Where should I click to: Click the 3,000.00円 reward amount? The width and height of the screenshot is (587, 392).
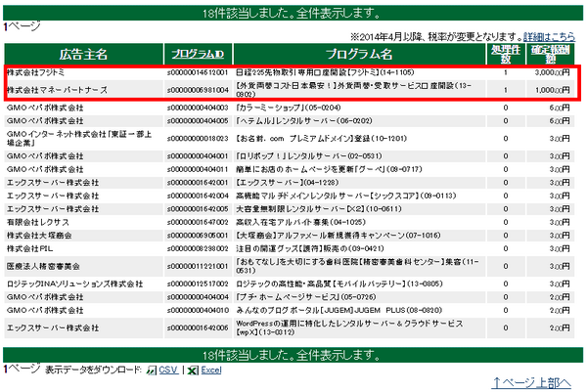[x=552, y=72]
